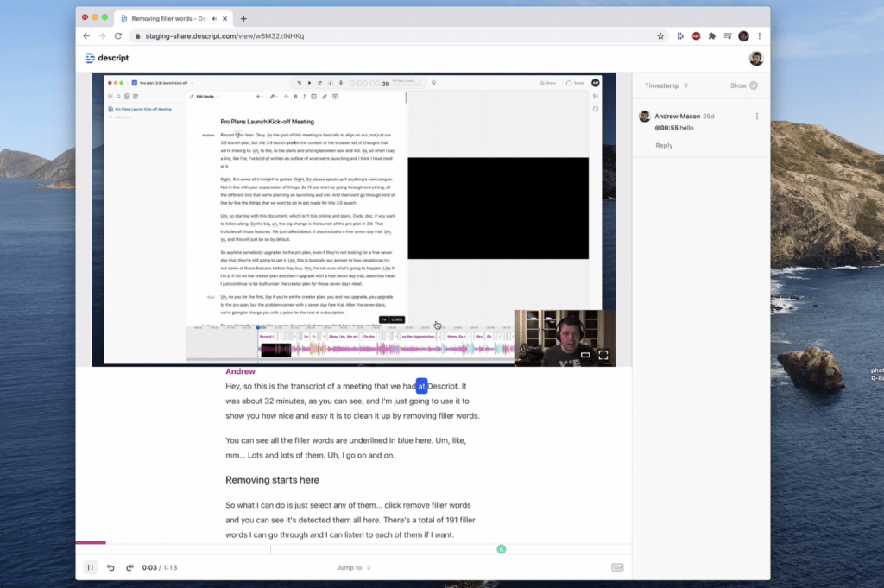Click the address bar URL field
The image size is (884, 588).
[x=397, y=36]
